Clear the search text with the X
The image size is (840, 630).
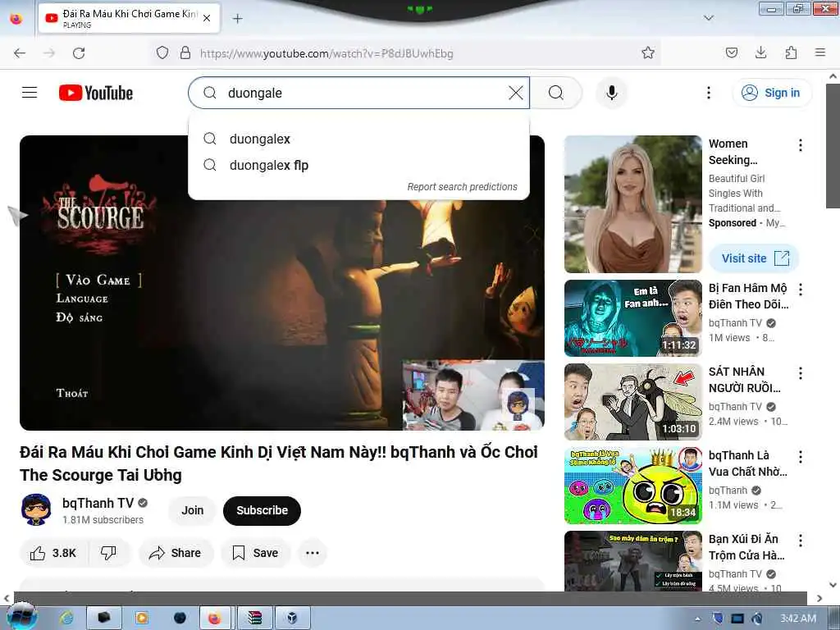[515, 93]
